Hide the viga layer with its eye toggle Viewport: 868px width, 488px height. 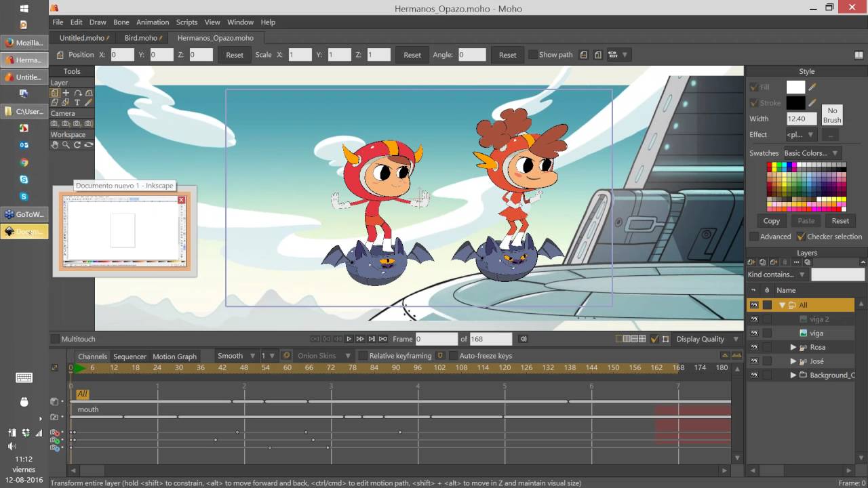point(754,333)
